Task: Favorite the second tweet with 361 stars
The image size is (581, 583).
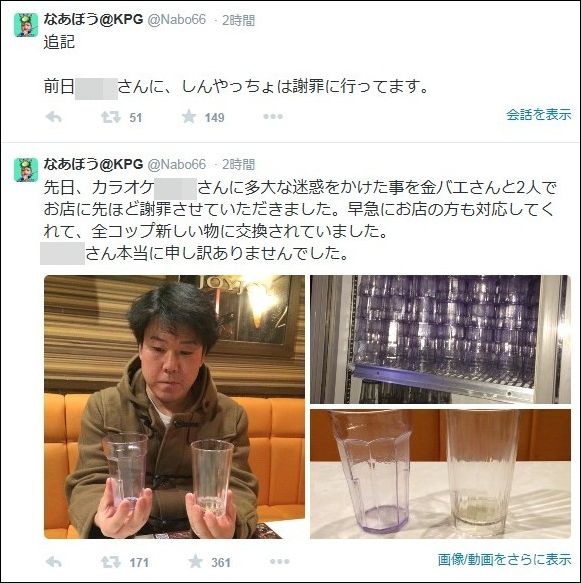Action: point(196,561)
